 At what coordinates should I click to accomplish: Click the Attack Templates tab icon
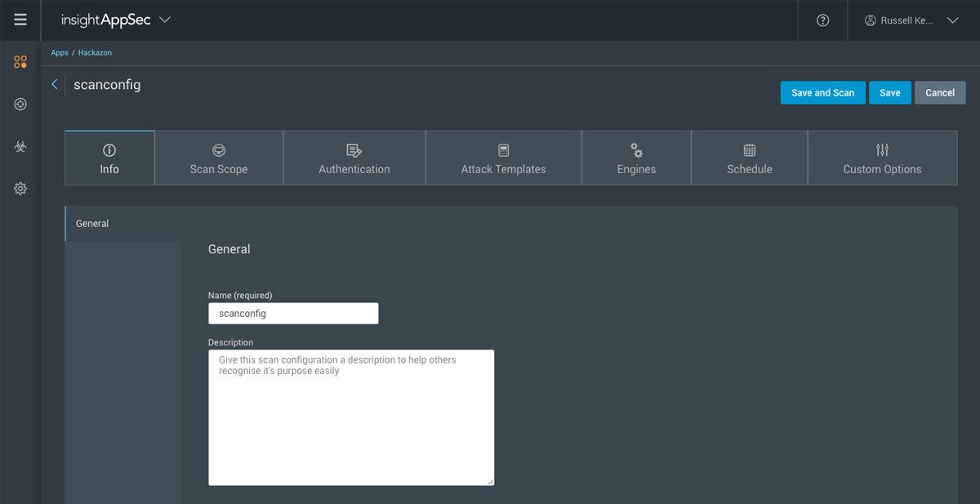point(504,150)
